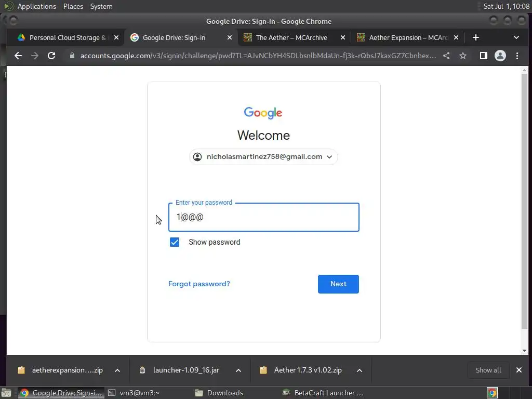Open the tab search dropdown arrow
Screen dimensions: 532x399
click(x=516, y=37)
